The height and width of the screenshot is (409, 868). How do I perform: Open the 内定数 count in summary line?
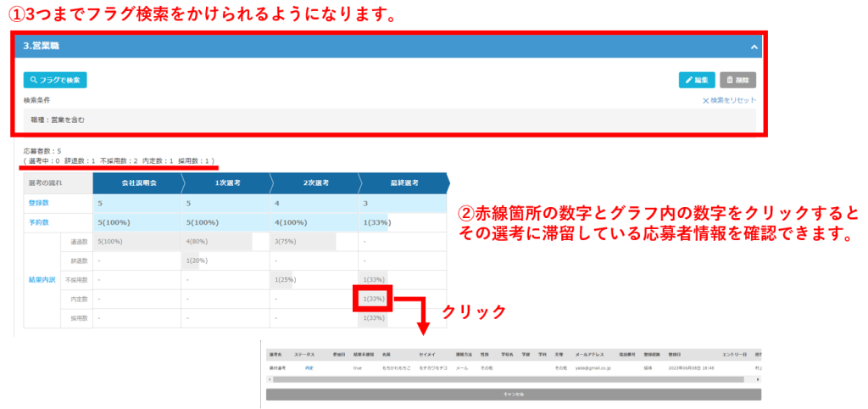(x=172, y=160)
